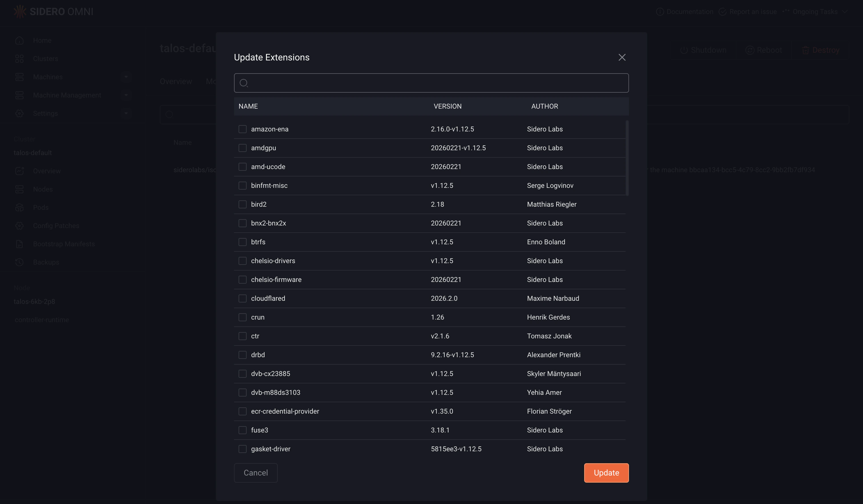Select Clusters in the sidebar
Viewport: 863px width, 504px height.
point(46,58)
